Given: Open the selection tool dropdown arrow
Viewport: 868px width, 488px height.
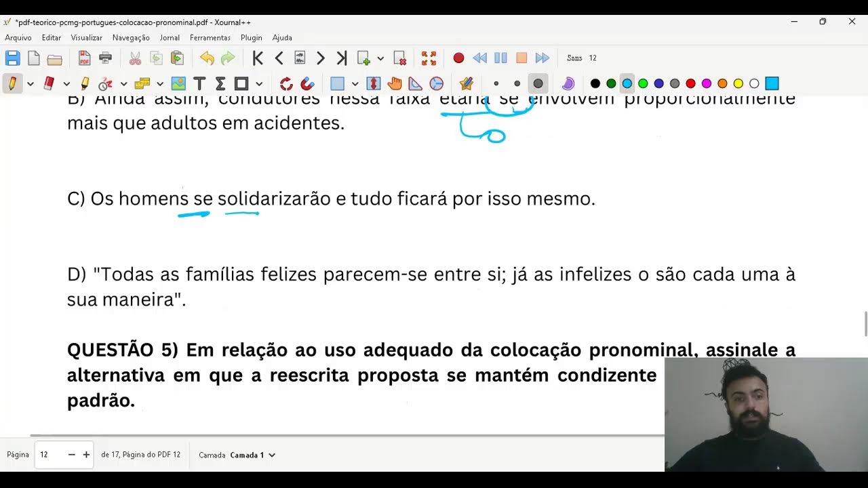Looking at the screenshot, I should (x=355, y=84).
